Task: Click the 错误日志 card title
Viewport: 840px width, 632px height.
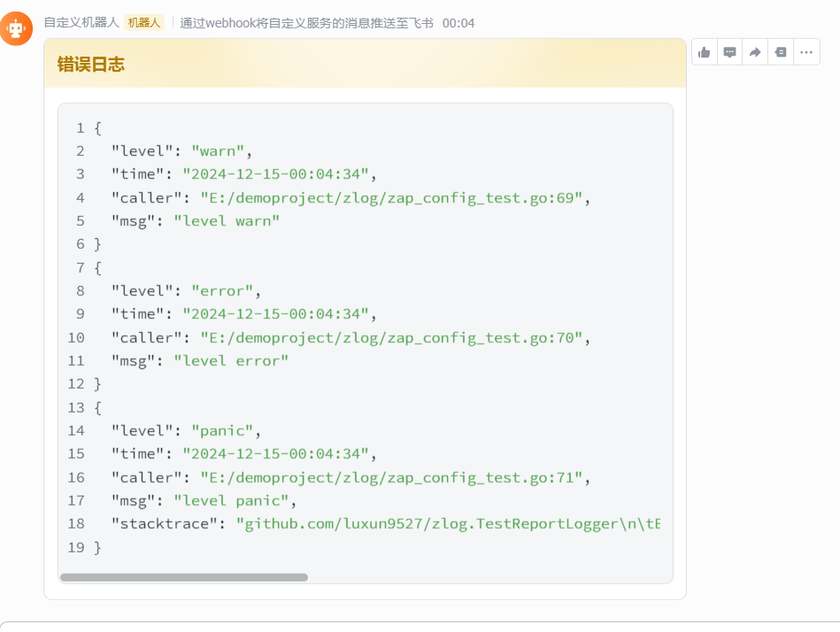Action: 91,64
